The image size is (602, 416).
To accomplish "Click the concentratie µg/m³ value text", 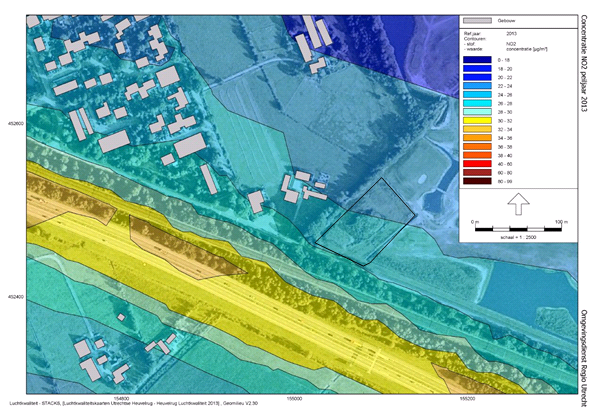I will (527, 49).
